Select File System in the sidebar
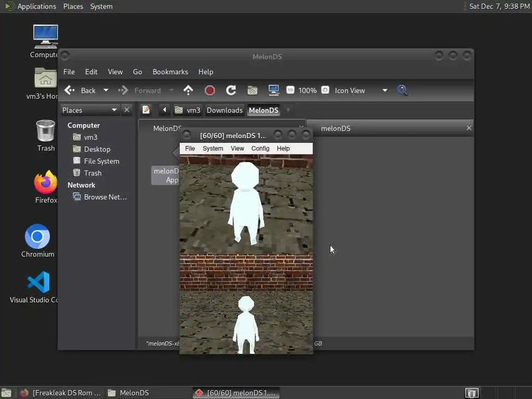This screenshot has height=399, width=532. (101, 161)
